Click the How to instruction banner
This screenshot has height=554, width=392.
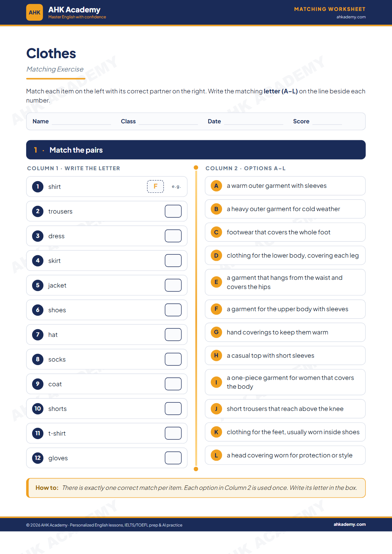click(x=196, y=488)
